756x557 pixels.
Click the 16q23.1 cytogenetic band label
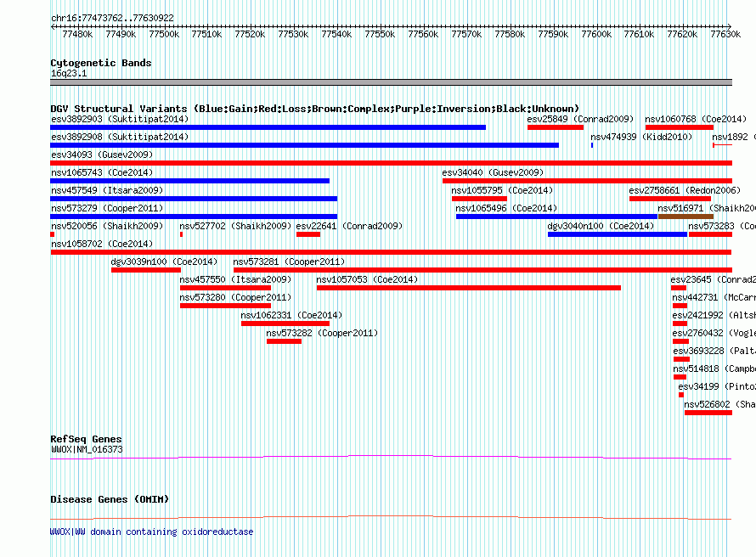(x=69, y=73)
